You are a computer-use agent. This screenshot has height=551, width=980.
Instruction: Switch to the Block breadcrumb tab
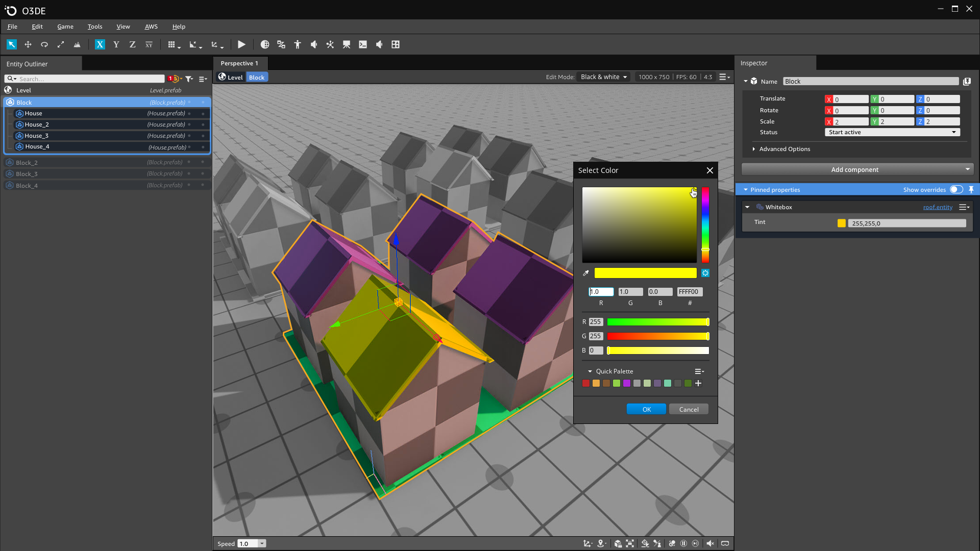coord(257,77)
